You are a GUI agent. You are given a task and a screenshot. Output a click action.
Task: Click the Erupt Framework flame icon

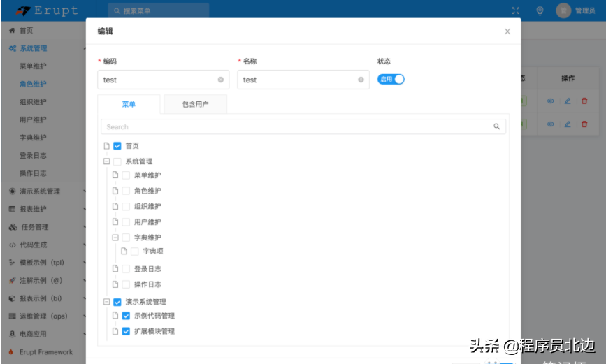(11, 352)
